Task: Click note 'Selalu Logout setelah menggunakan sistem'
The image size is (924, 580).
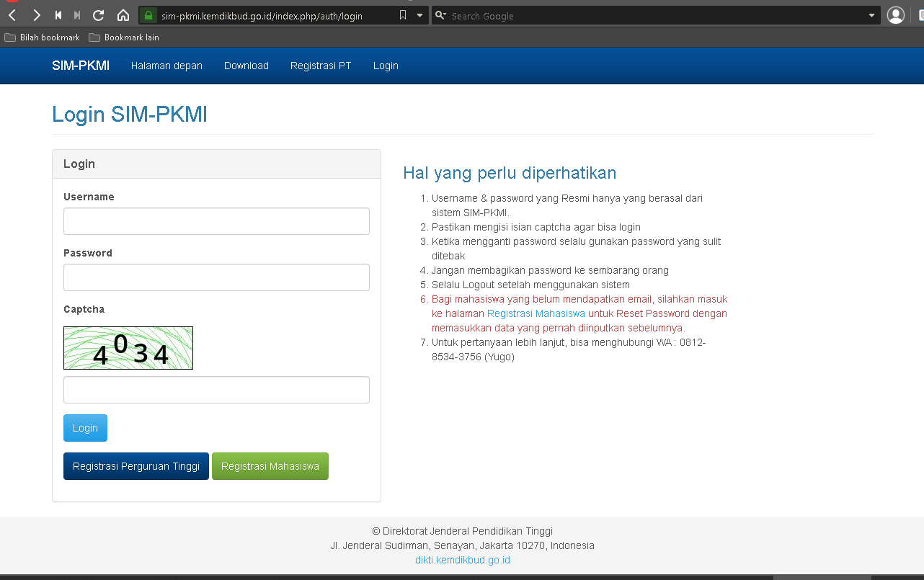Action: coord(530,285)
